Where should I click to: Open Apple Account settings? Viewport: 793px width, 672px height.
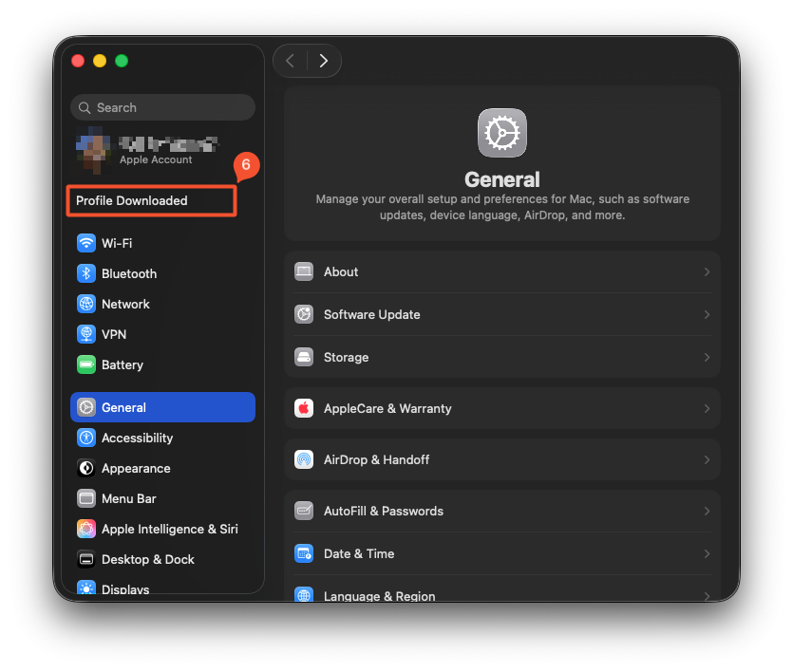[x=162, y=151]
